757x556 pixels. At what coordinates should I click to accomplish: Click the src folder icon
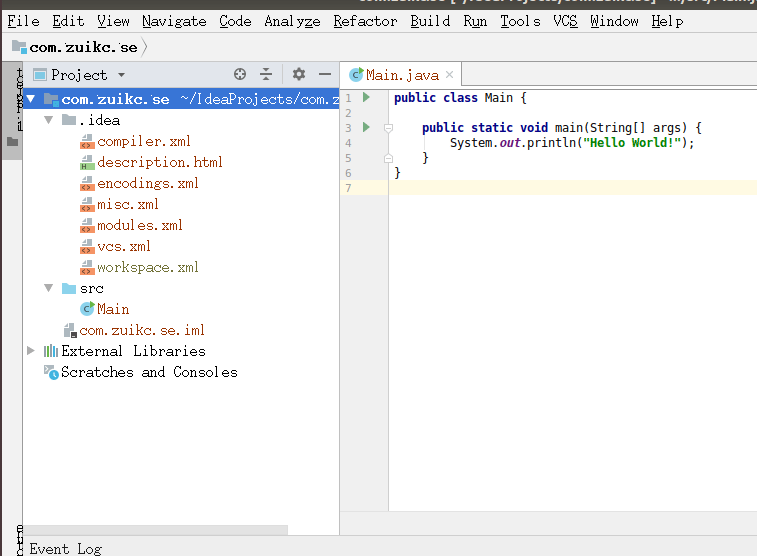tap(69, 288)
